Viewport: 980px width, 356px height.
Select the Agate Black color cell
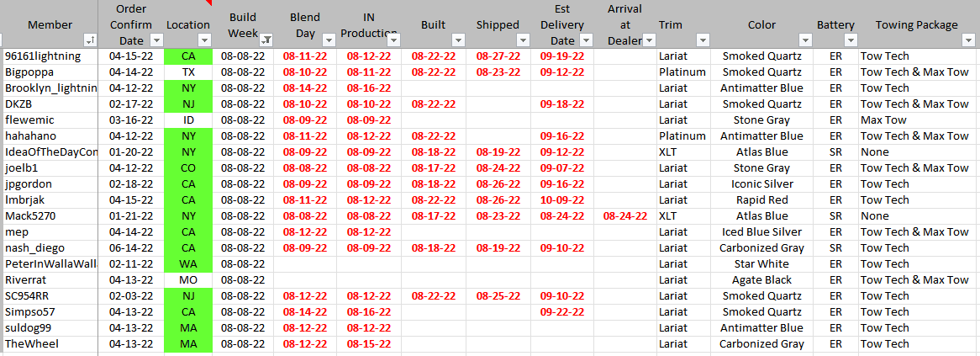point(761,279)
